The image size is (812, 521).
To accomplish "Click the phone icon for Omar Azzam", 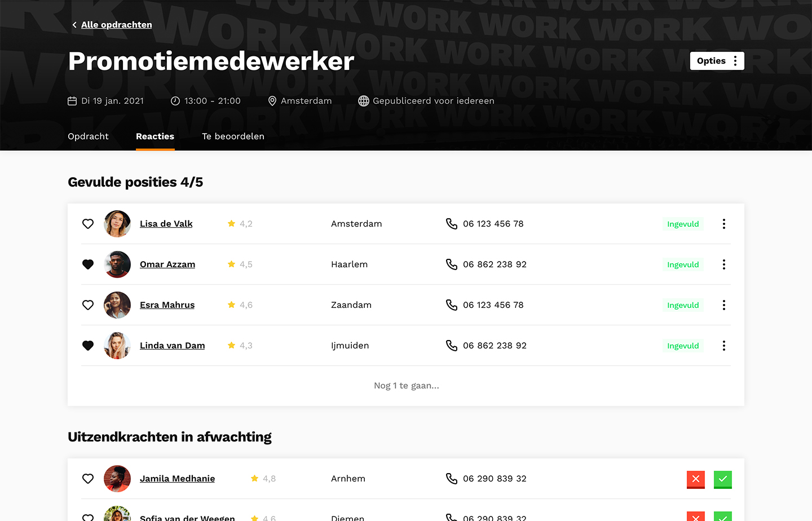I will [452, 264].
